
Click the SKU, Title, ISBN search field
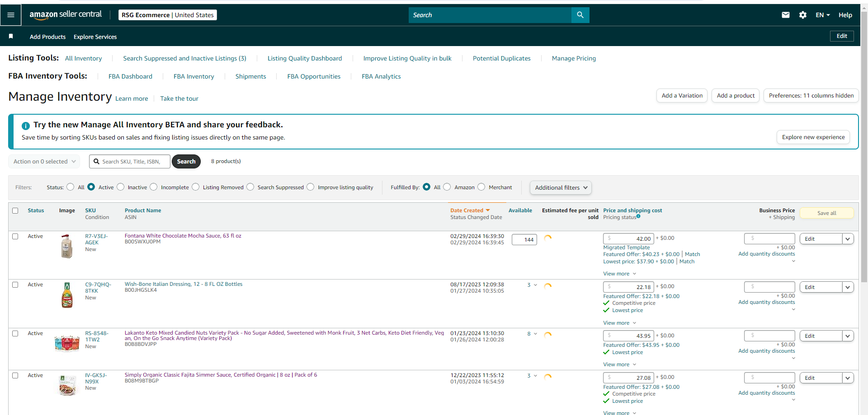[x=130, y=161]
